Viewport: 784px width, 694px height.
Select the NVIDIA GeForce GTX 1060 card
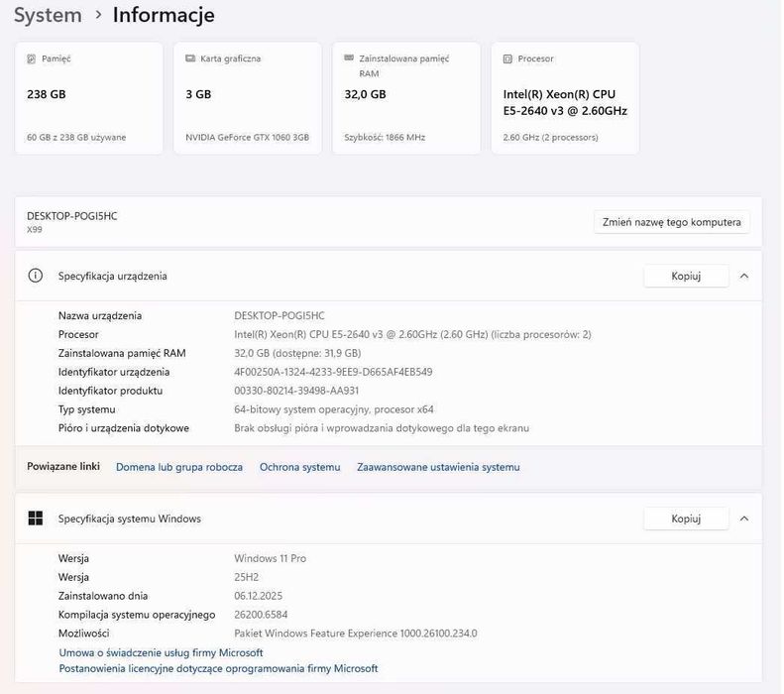[247, 98]
